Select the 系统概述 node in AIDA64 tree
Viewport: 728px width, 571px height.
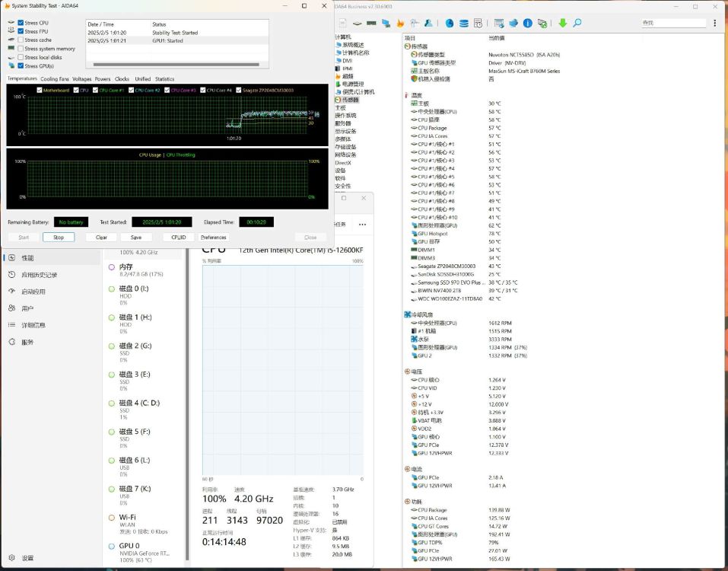coord(353,45)
